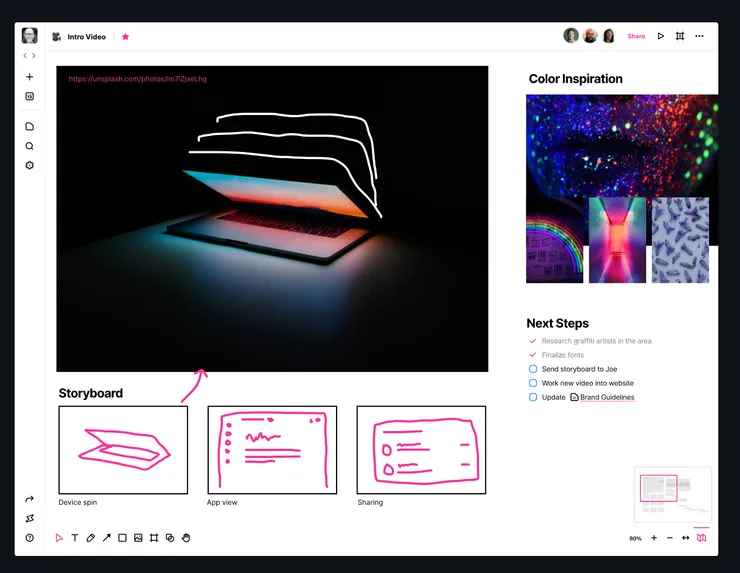Select the Device spin storyboard frame
The image size is (740, 573).
(x=123, y=450)
